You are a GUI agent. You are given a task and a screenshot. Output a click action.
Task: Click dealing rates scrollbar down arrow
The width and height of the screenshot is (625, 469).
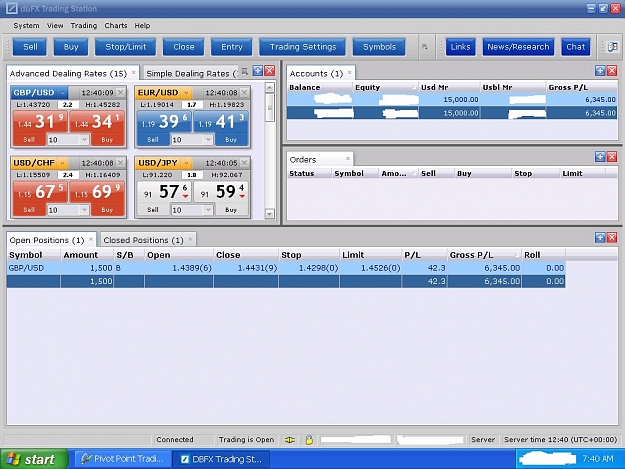(270, 214)
